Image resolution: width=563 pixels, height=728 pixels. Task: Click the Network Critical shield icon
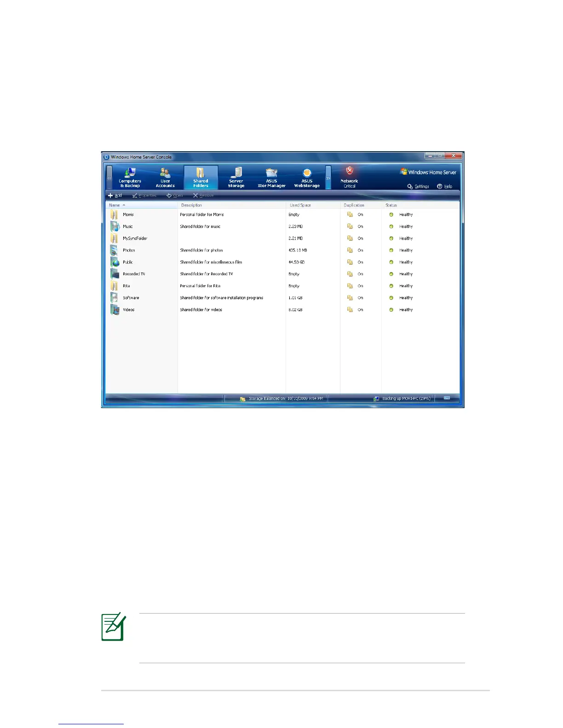[350, 171]
